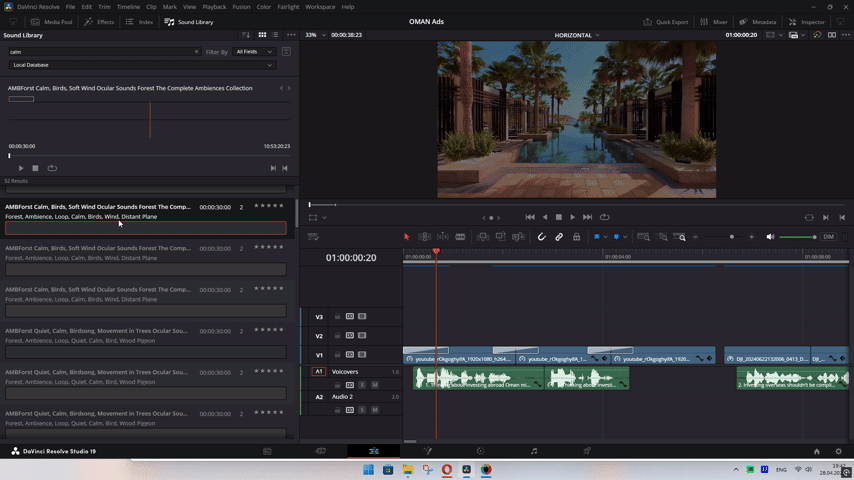Click the Overwrite Clip icon
The width and height of the screenshot is (854, 480).
[501, 237]
